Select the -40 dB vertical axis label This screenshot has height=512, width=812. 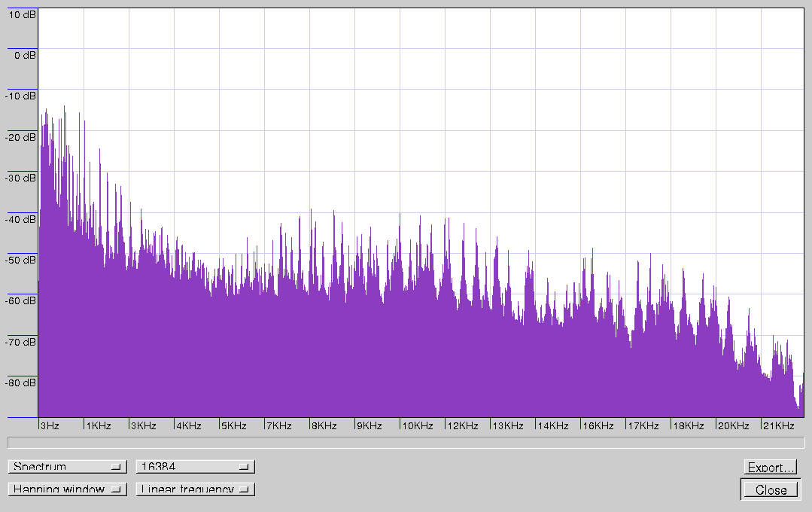[x=21, y=219]
